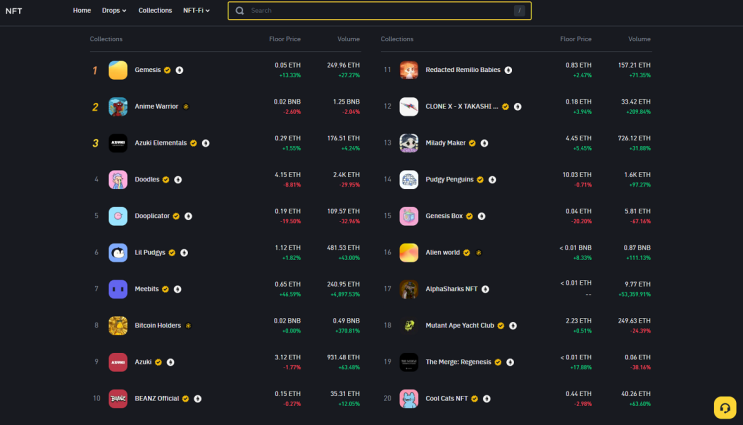
Task: Click the Pudgy Penguins collection icon
Action: pos(409,180)
